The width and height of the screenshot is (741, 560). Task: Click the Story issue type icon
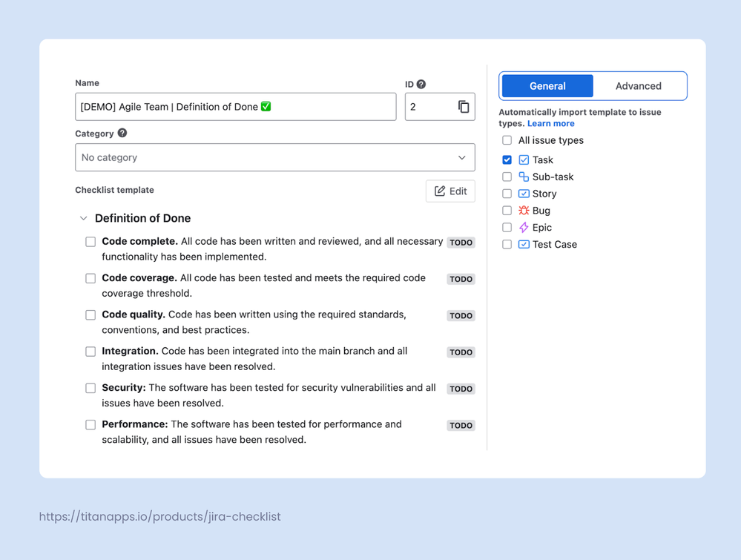click(x=524, y=194)
